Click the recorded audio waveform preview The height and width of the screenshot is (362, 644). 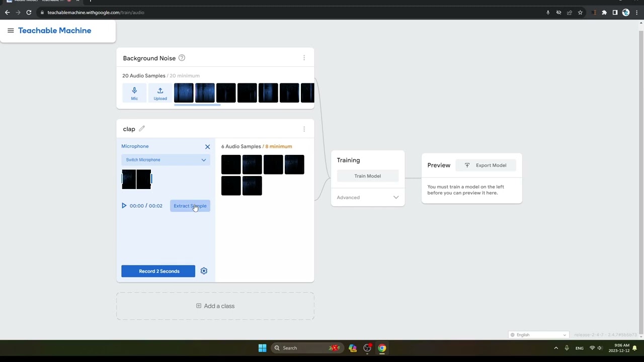(x=137, y=179)
